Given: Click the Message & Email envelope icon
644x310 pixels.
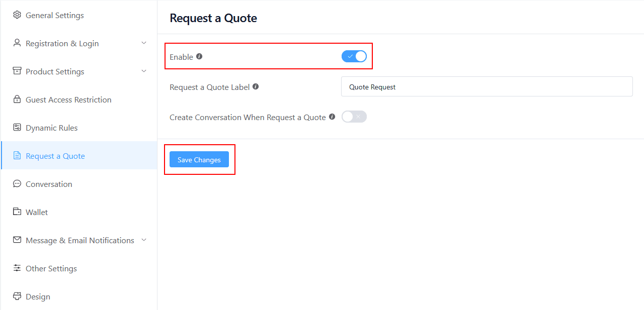Looking at the screenshot, I should (17, 240).
